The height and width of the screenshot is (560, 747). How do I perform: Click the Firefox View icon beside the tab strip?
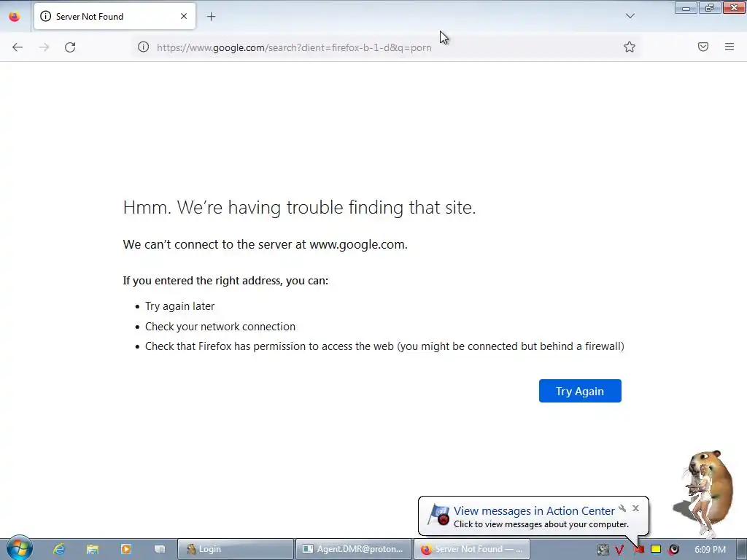(15, 17)
